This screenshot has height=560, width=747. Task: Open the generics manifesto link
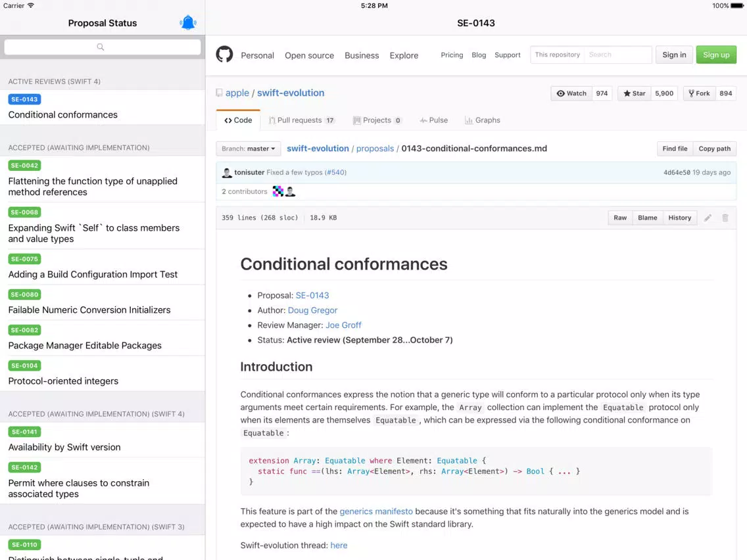tap(376, 511)
